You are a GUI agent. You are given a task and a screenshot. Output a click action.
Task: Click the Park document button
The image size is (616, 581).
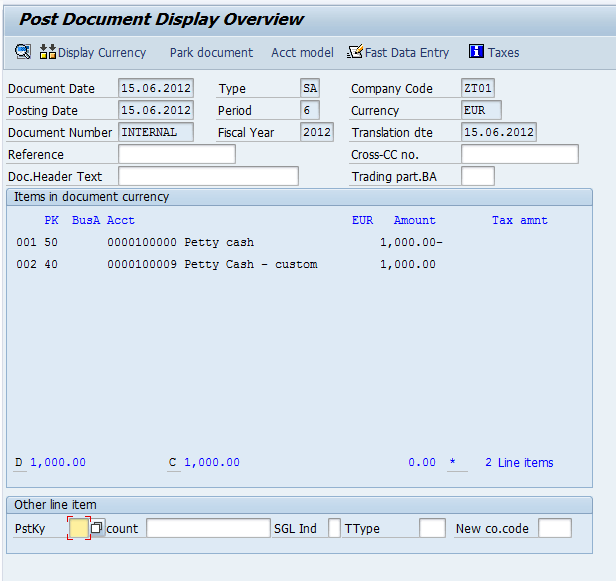click(x=211, y=52)
